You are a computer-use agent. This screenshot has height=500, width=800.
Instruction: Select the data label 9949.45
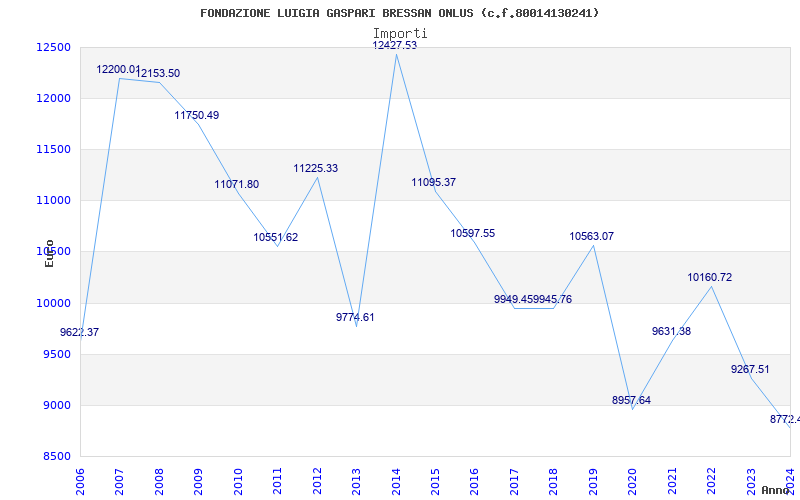[513, 299]
